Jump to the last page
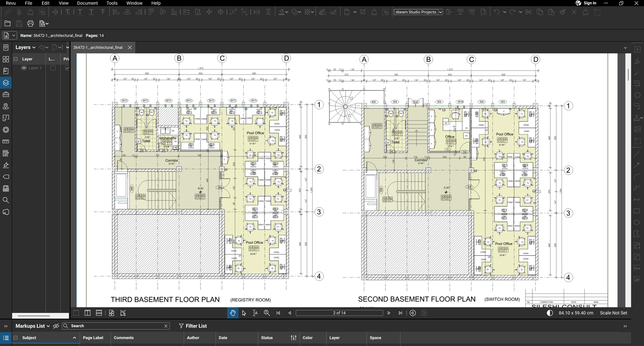This screenshot has height=346, width=644. point(401,313)
